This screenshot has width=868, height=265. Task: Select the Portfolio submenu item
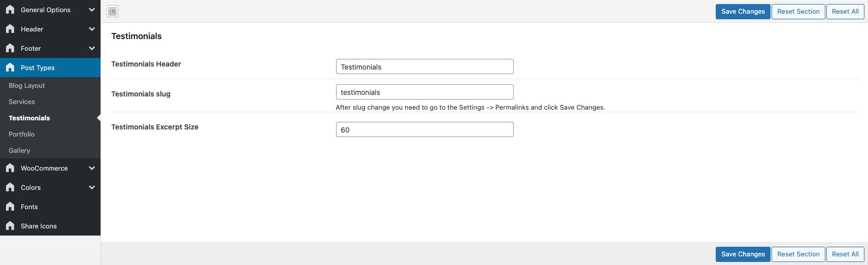tap(22, 135)
